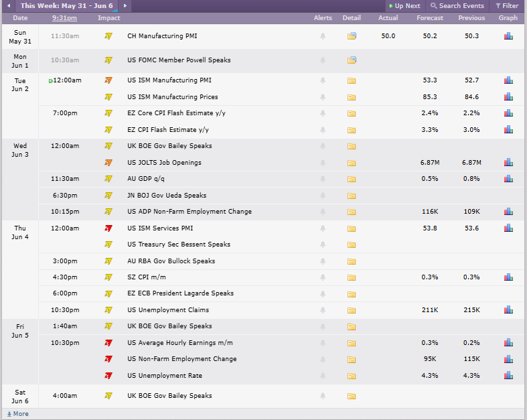Advance to next week with right arrow
Viewport: 527px width, 420px height.
tap(125, 6)
